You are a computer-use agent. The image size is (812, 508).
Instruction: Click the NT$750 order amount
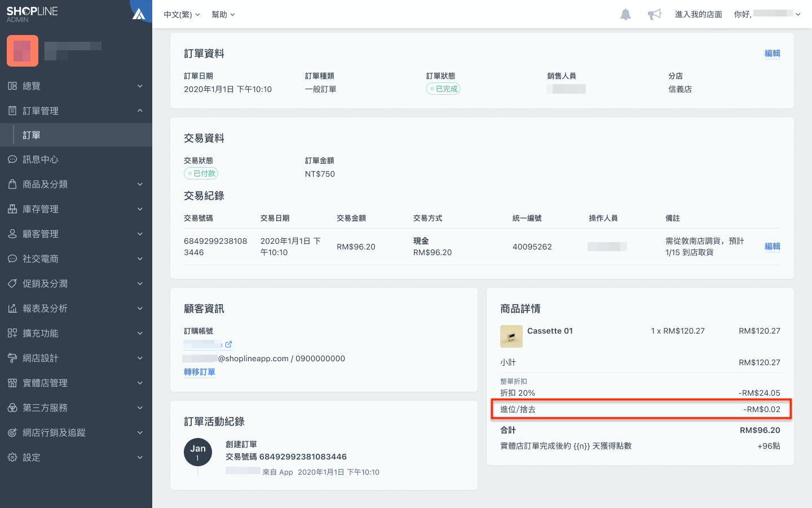(320, 174)
